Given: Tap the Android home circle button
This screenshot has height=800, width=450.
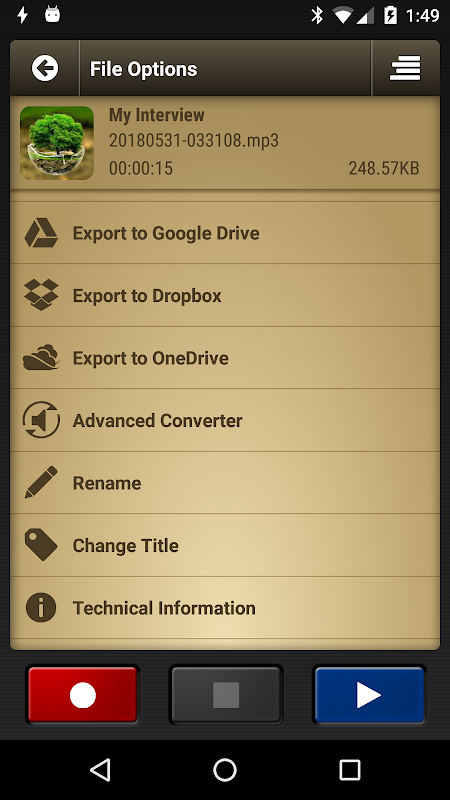Looking at the screenshot, I should pyautogui.click(x=225, y=769).
